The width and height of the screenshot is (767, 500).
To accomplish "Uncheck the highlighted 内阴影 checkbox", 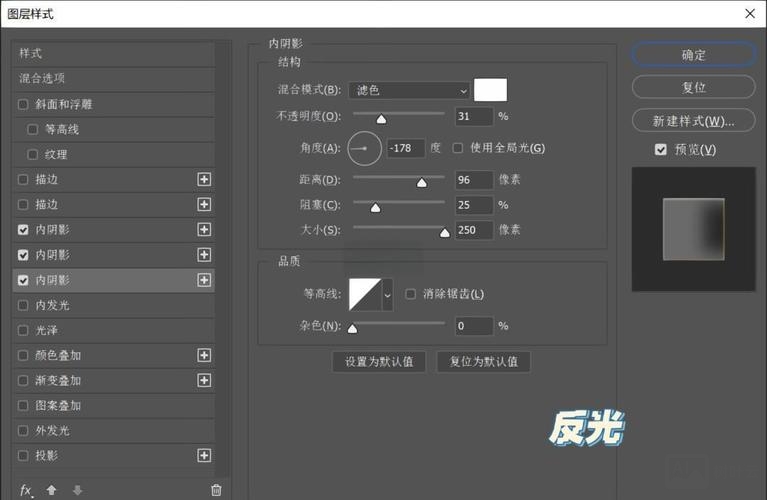I will [23, 280].
